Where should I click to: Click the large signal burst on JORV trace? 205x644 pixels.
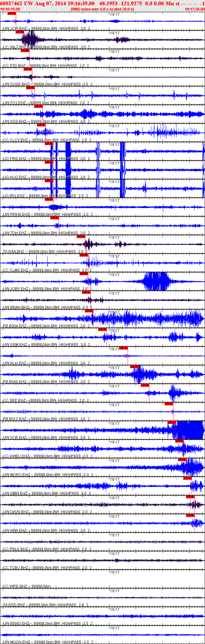click(x=155, y=281)
